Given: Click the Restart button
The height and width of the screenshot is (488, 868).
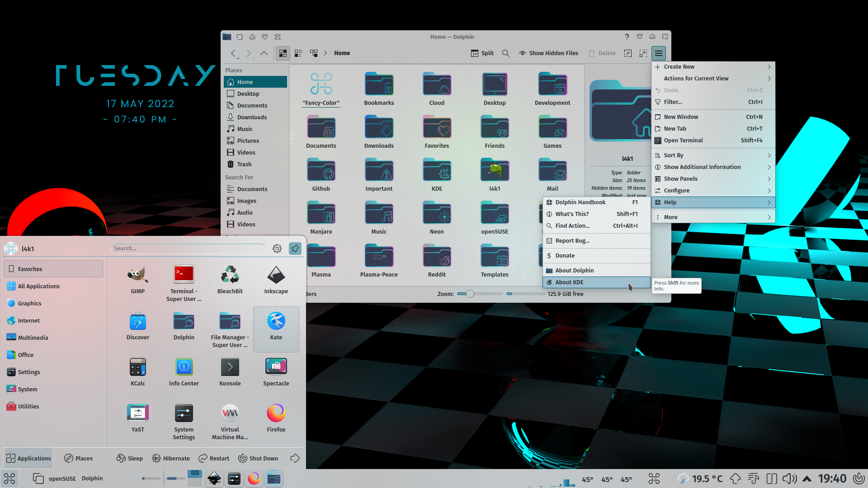Looking at the screenshot, I should coord(214,459).
